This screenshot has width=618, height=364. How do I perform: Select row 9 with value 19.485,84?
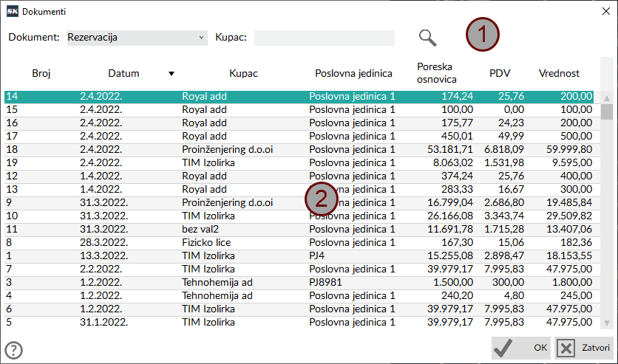tap(299, 202)
